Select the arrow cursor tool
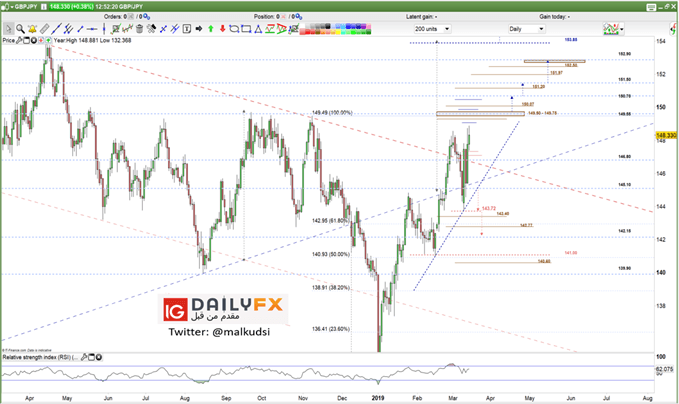 [8, 29]
